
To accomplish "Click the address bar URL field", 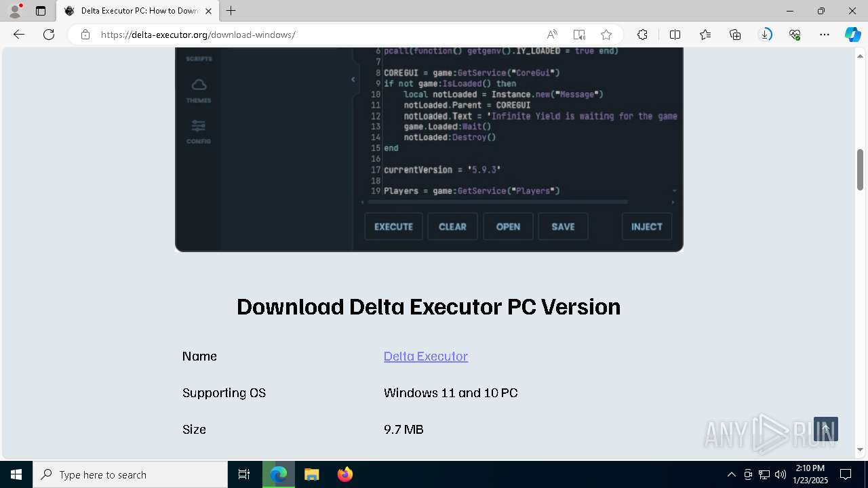I will 319,35.
